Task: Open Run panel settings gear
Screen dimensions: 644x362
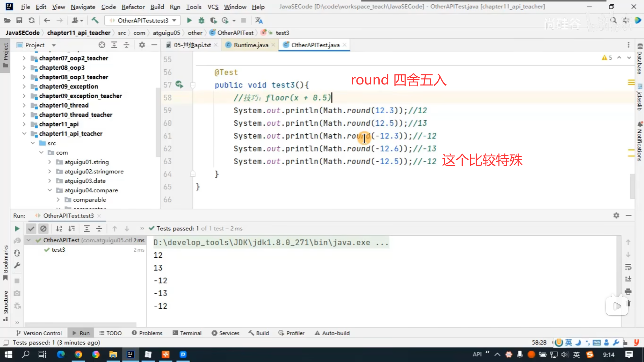Action: tap(616, 216)
